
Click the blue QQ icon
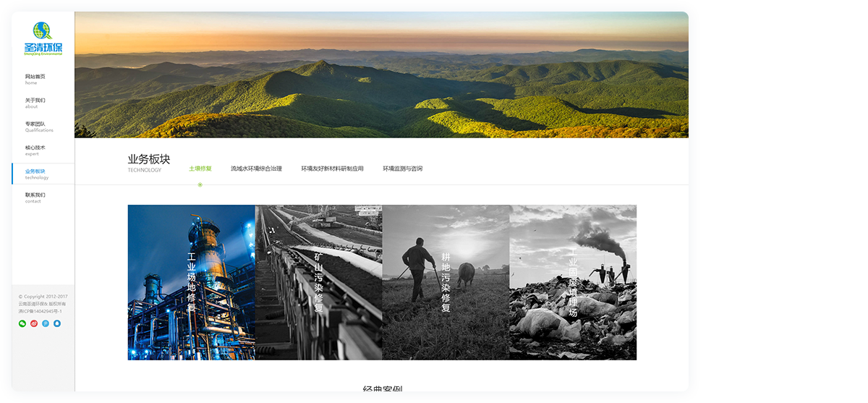click(57, 323)
